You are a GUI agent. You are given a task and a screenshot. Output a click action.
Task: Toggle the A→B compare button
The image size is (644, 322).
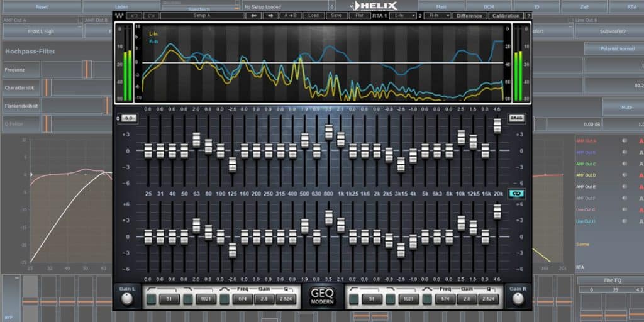tap(291, 16)
